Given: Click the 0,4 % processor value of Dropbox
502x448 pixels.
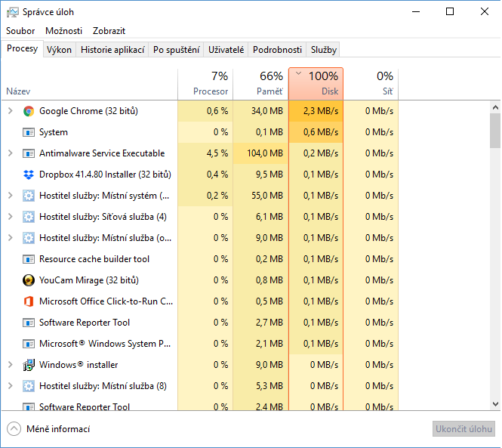Looking at the screenshot, I should click(217, 175).
